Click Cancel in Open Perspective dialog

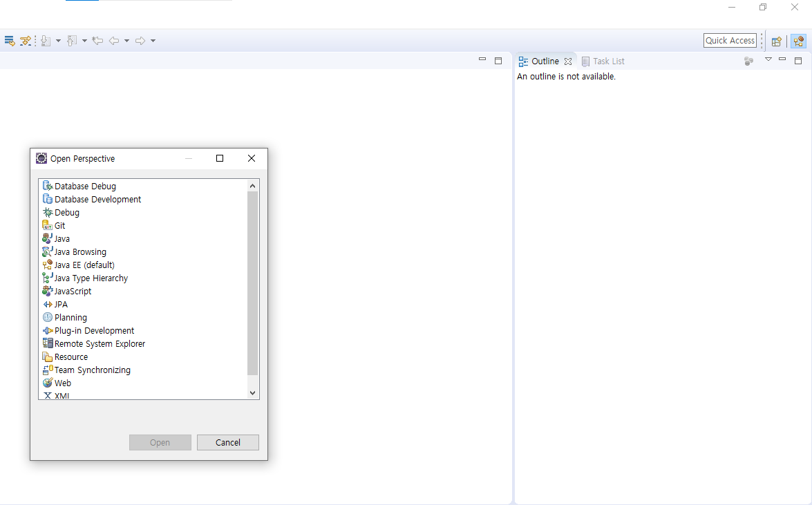click(228, 442)
